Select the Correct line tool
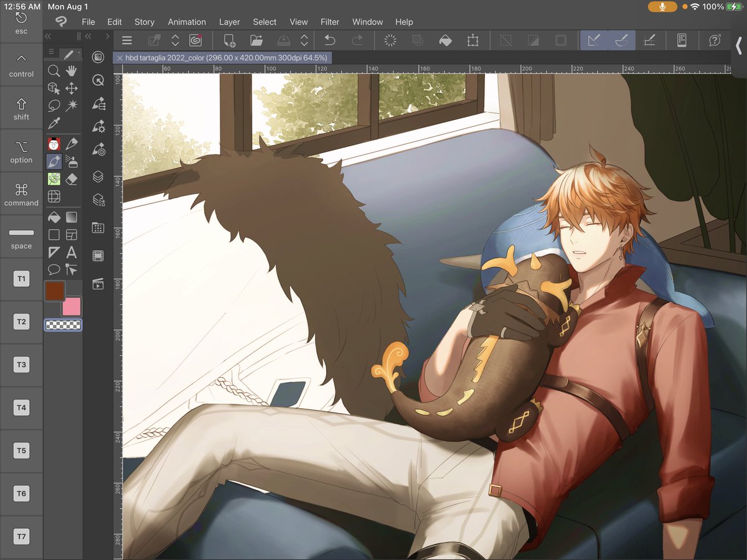The height and width of the screenshot is (560, 747). (72, 269)
